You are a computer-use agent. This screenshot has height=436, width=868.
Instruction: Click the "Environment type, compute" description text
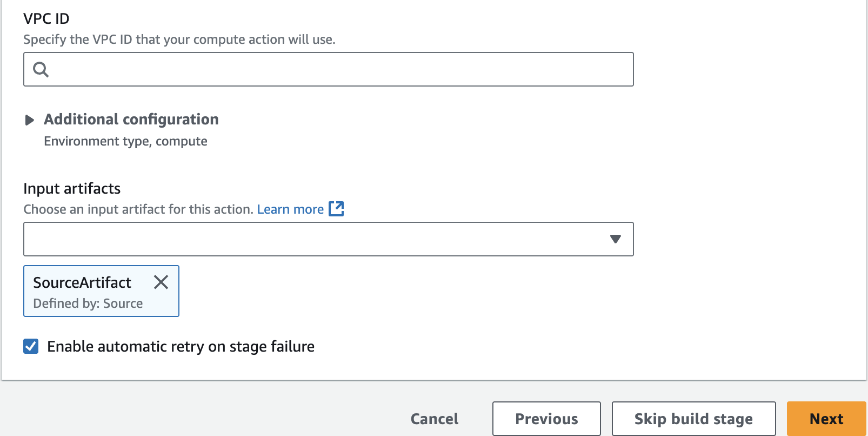point(125,141)
